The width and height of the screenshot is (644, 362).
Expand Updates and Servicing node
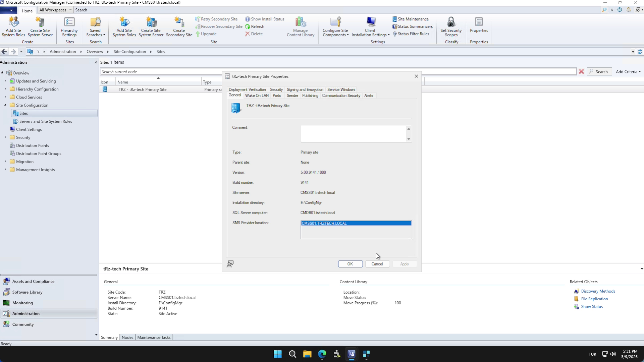click(x=5, y=81)
